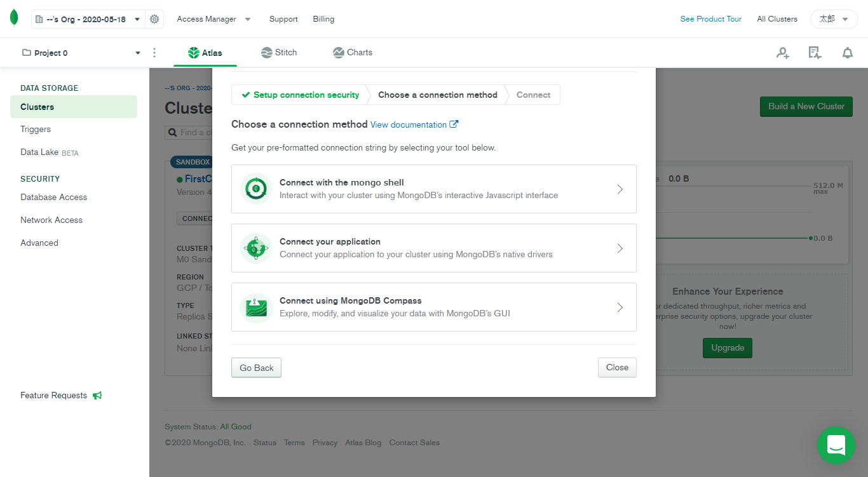Image resolution: width=868 pixels, height=477 pixels.
Task: Click the All Good system status
Action: point(236,427)
